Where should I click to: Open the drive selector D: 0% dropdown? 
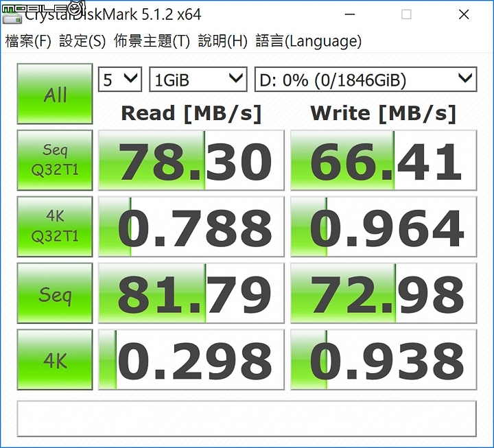tap(366, 80)
